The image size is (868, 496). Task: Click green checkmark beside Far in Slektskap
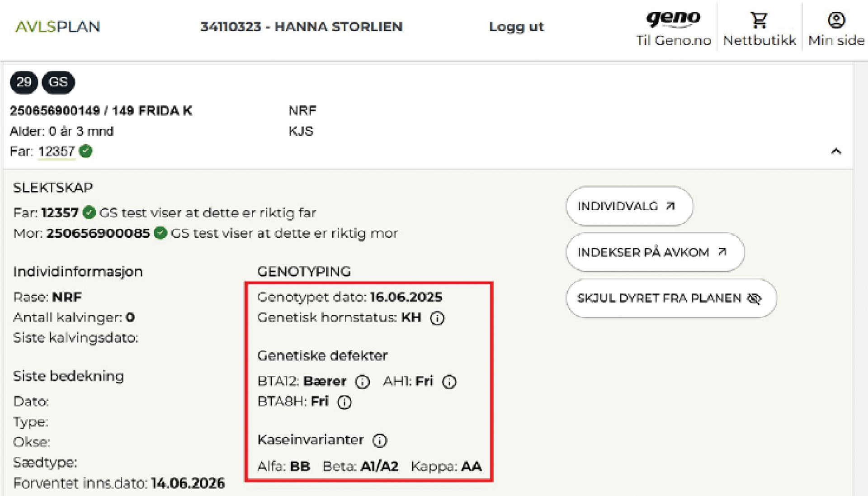(x=89, y=213)
